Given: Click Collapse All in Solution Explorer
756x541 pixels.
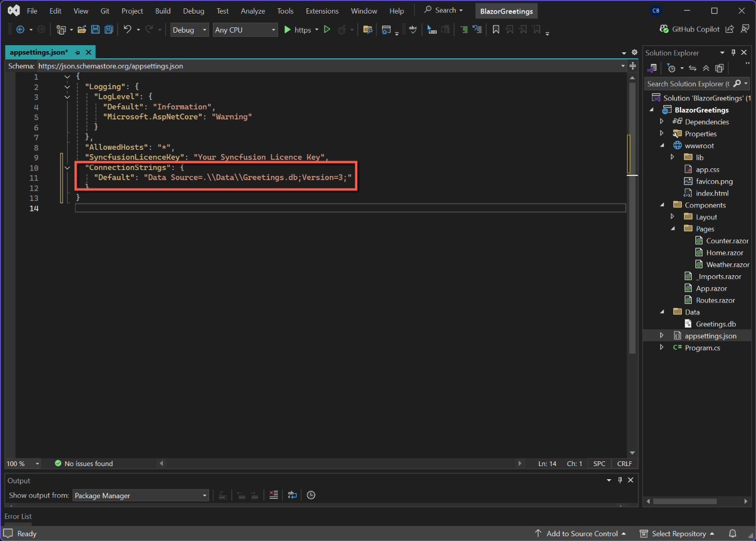Looking at the screenshot, I should click(706, 68).
